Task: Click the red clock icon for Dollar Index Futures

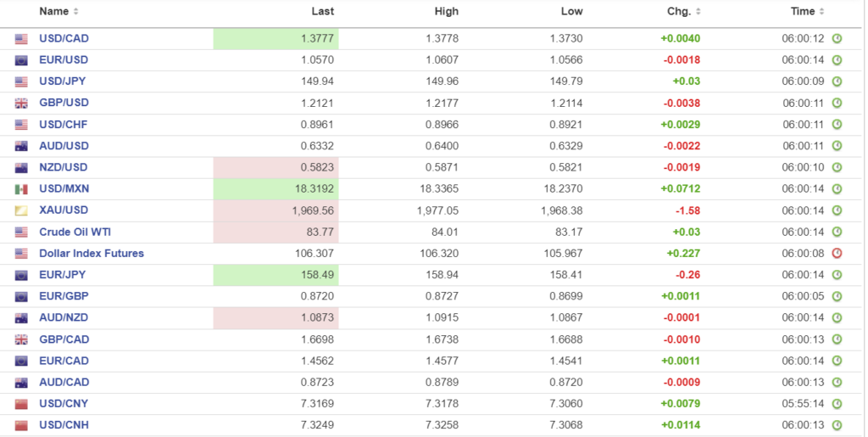Action: [x=837, y=253]
